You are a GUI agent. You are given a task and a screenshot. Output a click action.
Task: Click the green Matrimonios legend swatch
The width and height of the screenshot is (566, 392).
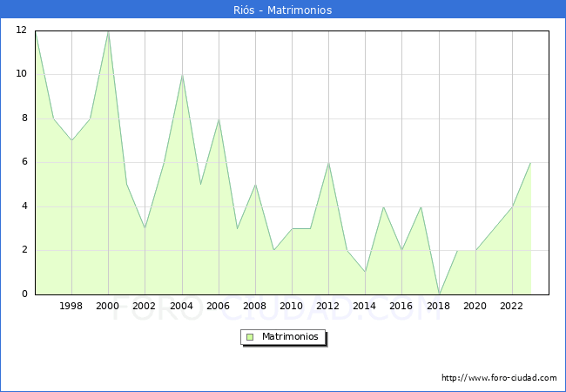click(249, 337)
